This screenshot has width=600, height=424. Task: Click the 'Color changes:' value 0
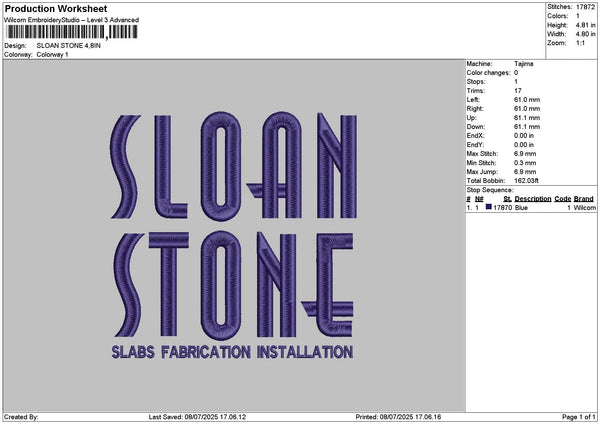point(516,73)
